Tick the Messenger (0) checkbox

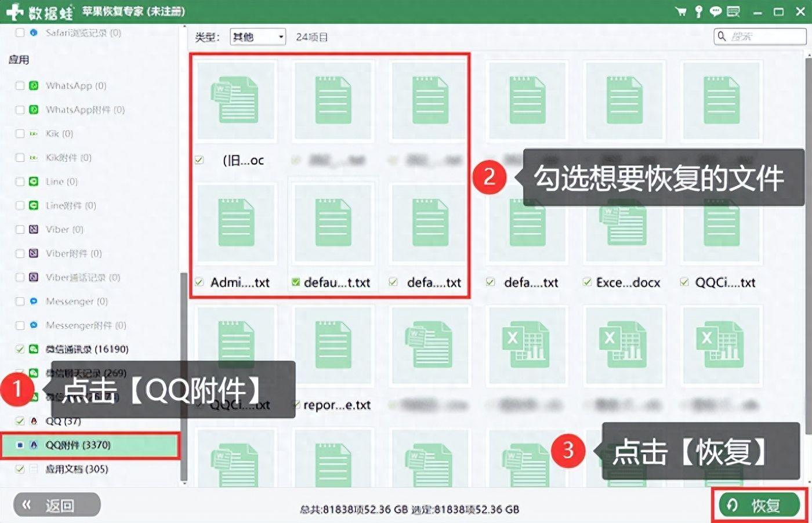[20, 302]
